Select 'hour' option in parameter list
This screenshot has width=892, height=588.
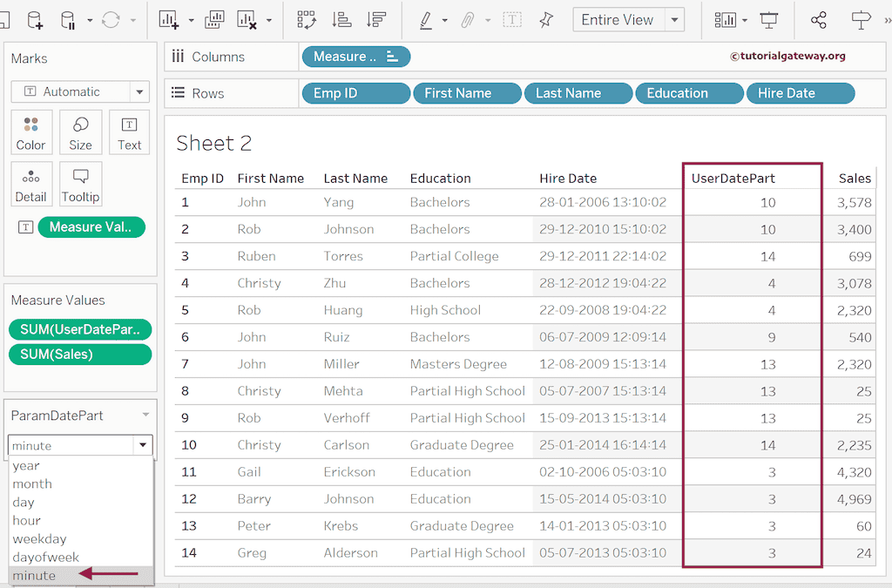click(x=26, y=520)
